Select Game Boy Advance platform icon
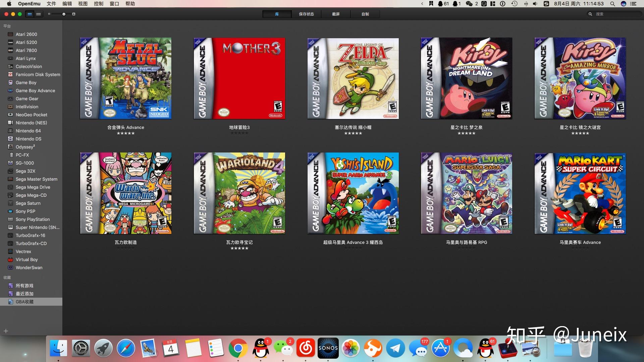This screenshot has width=644, height=362. pos(10,90)
